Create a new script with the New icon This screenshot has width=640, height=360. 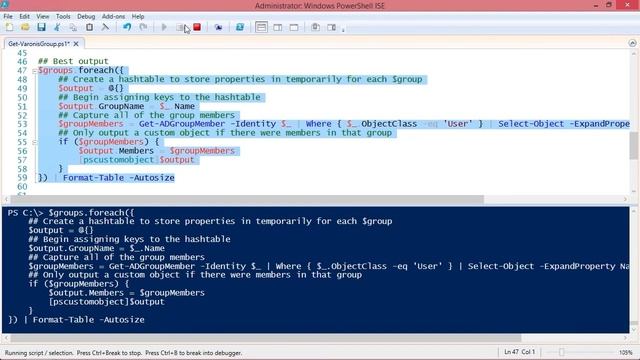tap(9, 27)
